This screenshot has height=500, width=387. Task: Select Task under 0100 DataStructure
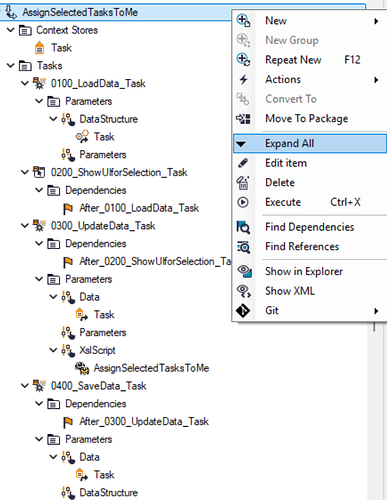point(104,137)
